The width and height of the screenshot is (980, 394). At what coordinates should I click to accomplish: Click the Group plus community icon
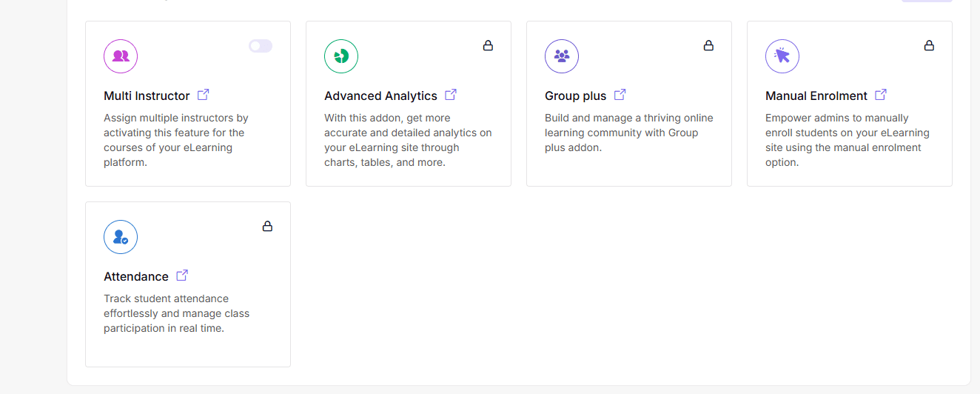[x=562, y=56]
